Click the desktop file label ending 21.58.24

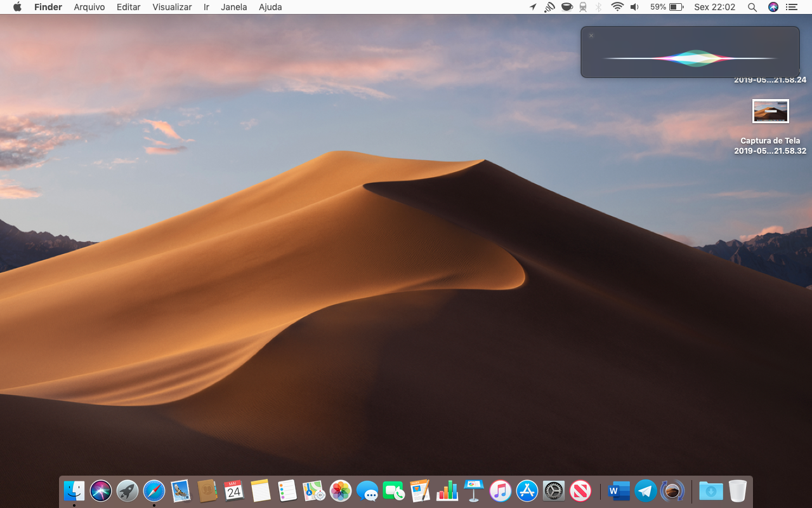770,80
